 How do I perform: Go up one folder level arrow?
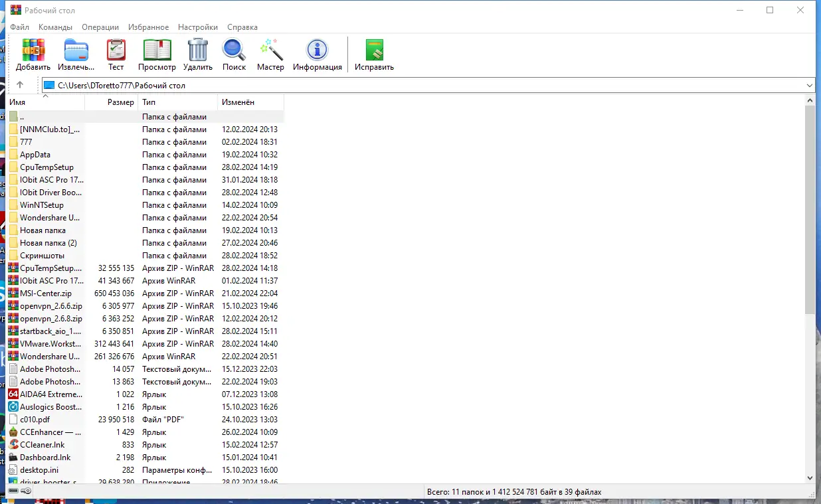point(20,85)
